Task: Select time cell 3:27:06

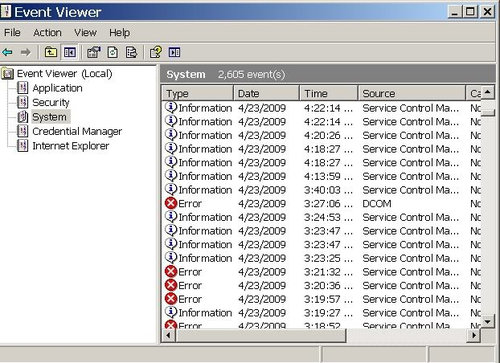Action: (328, 203)
